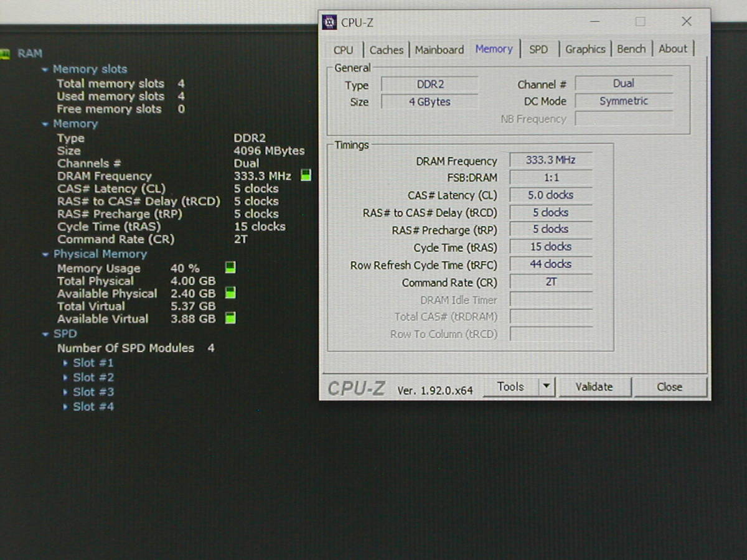Click the Total Physical 4.00 GB value
The width and height of the screenshot is (747, 560).
[x=193, y=281]
